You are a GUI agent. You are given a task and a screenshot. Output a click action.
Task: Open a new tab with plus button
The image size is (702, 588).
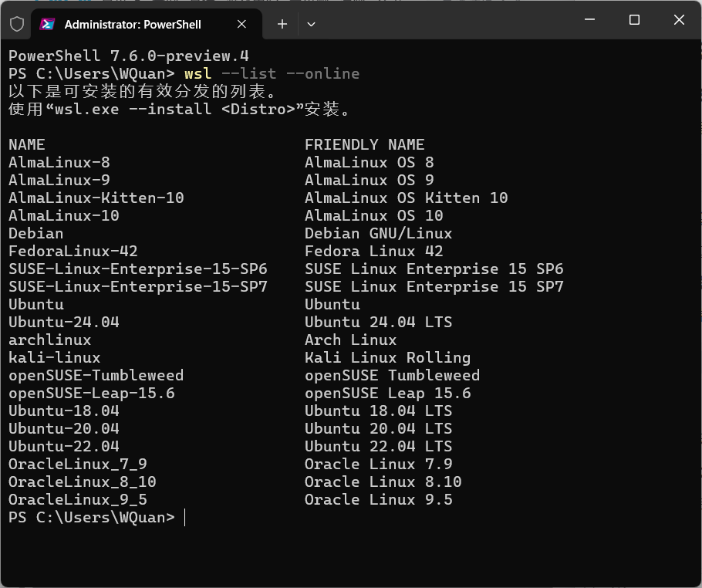pyautogui.click(x=282, y=24)
